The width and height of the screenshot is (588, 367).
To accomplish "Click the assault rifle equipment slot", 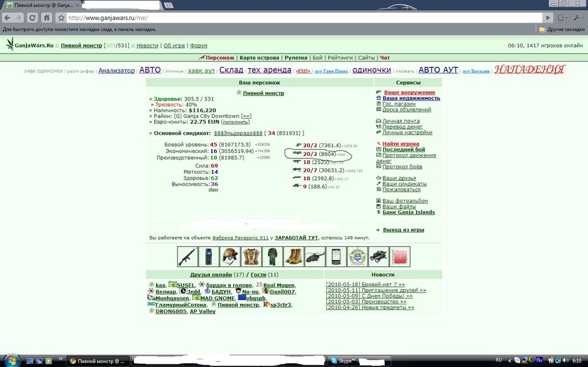I will tap(188, 256).
